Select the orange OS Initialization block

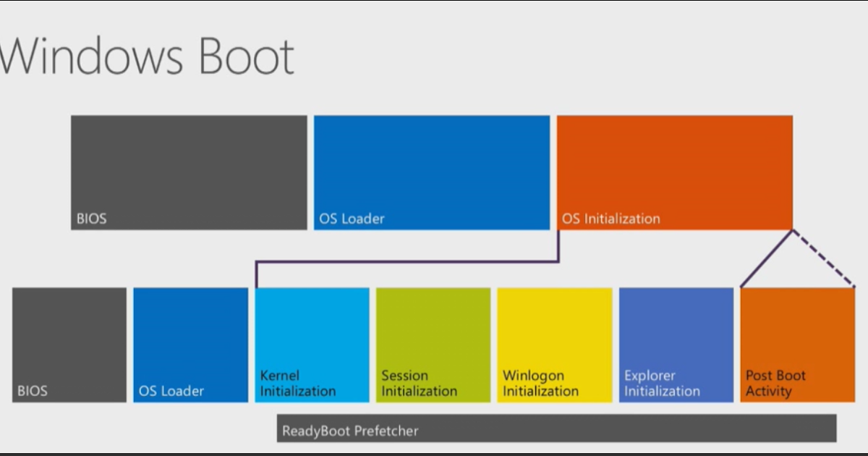(x=674, y=170)
